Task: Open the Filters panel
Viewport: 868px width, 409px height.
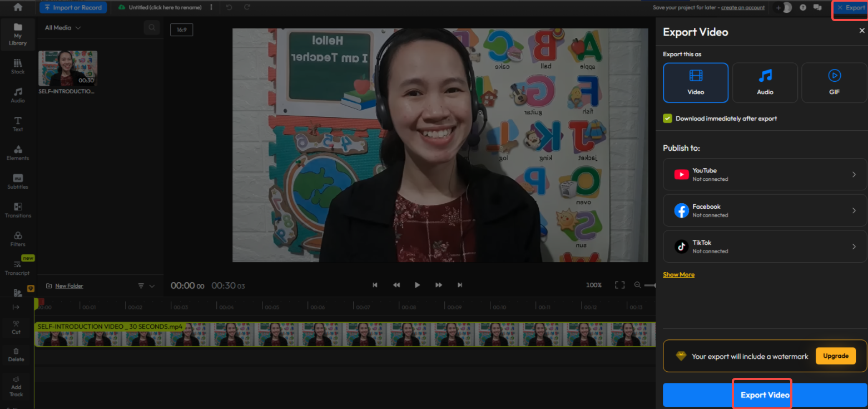Action: click(17, 238)
